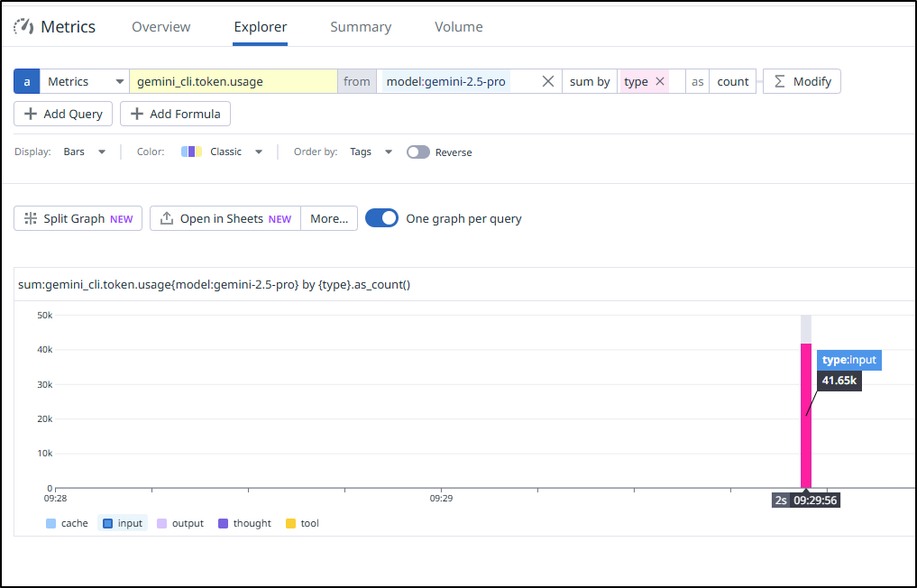
Task: Click the Modify button
Action: tap(802, 81)
